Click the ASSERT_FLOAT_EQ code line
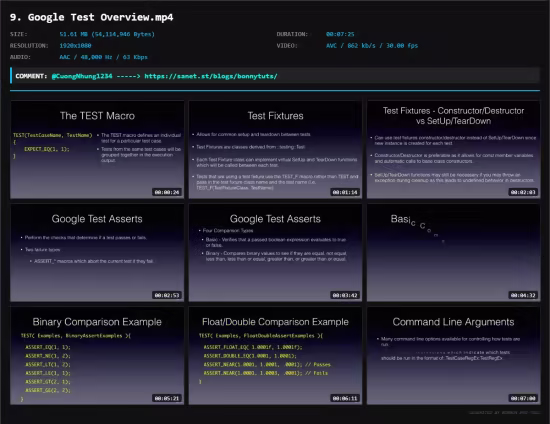The image size is (550, 424). click(x=253, y=347)
